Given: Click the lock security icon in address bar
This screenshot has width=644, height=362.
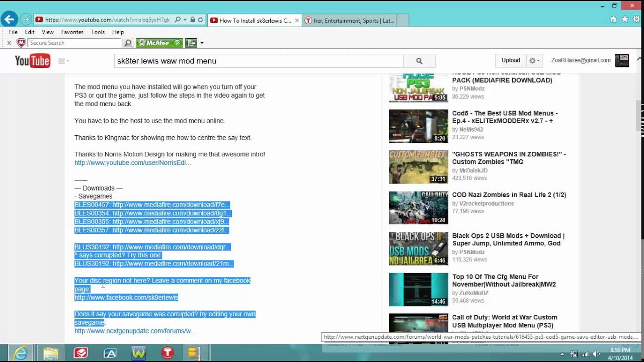Looking at the screenshot, I should [193, 20].
